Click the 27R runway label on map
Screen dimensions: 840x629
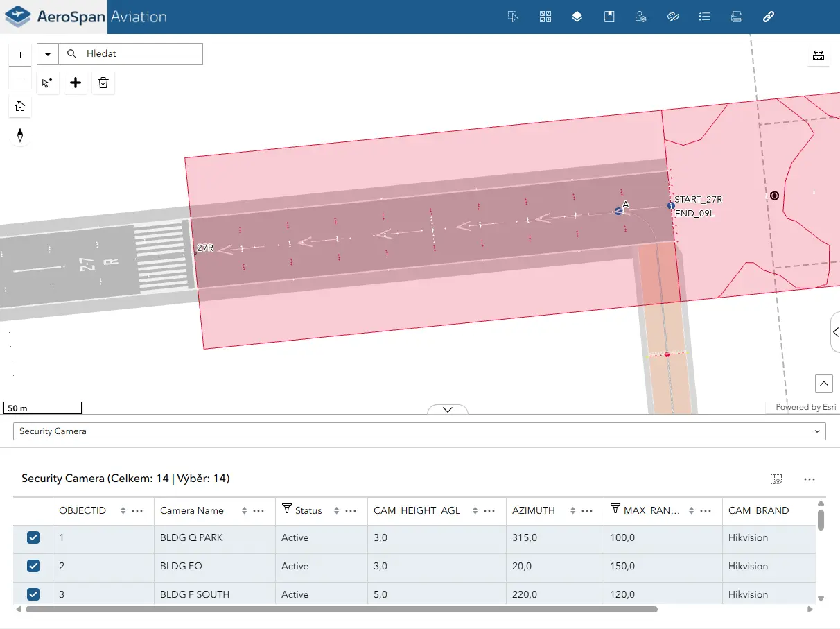205,248
